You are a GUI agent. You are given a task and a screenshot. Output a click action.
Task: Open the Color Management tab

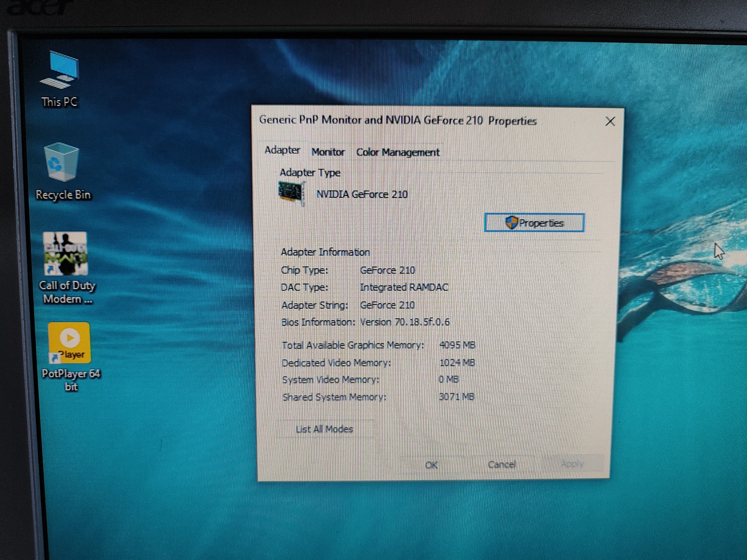[397, 153]
